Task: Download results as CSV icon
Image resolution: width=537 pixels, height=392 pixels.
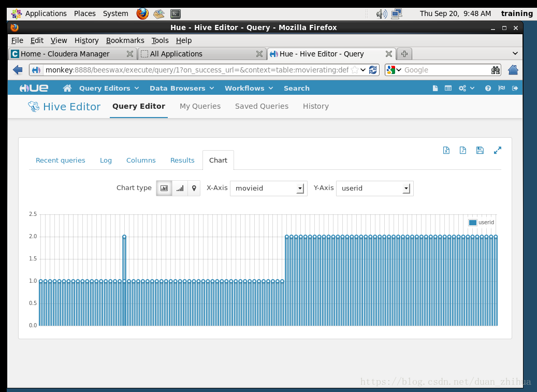Action: 462,150
